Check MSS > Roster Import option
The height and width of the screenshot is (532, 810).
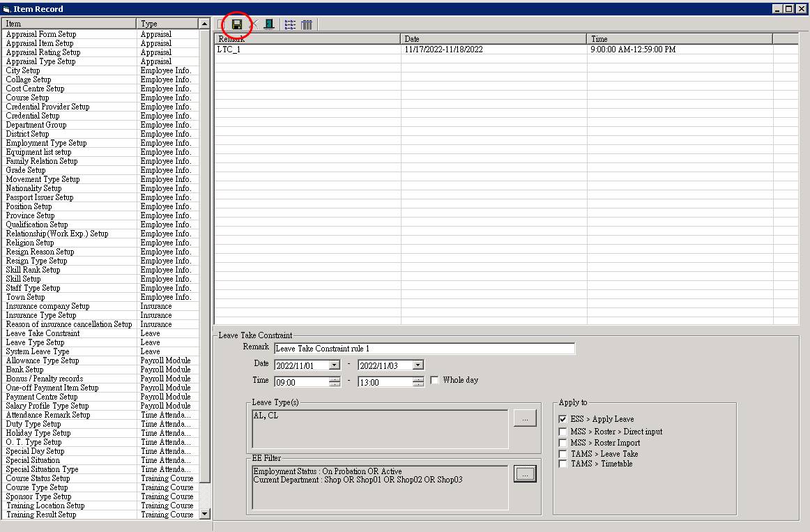(563, 442)
